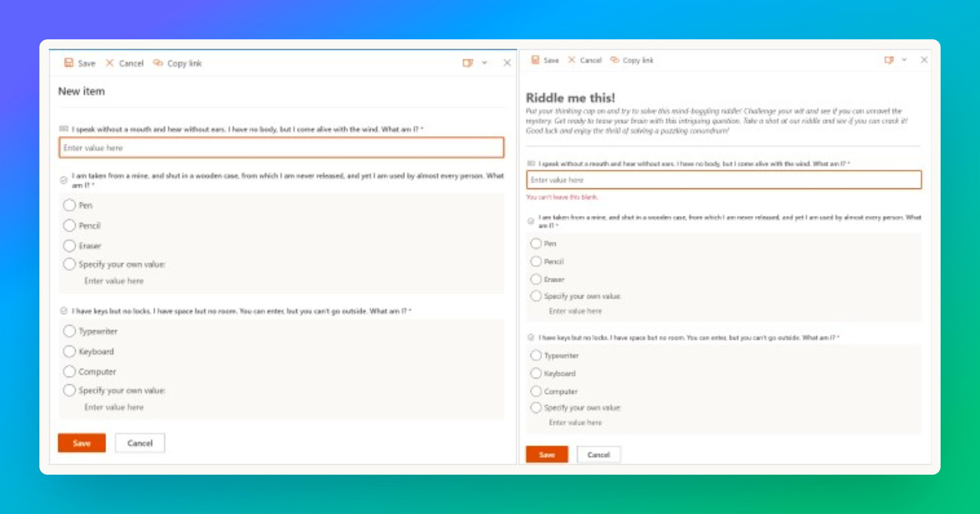Open the dropdown chevron beside the left panel icon

[x=485, y=63]
